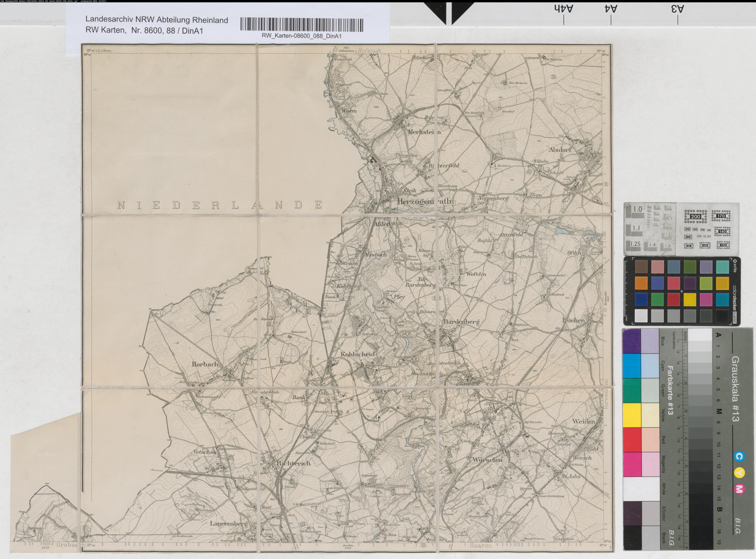Select the Merkstein place name

pyautogui.click(x=424, y=132)
